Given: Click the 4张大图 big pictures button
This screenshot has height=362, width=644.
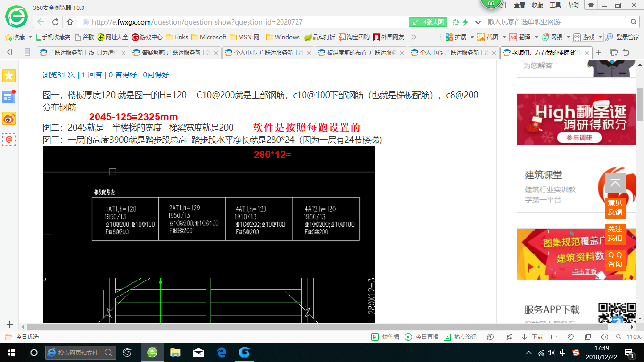Looking at the screenshot, I should tap(428, 22).
